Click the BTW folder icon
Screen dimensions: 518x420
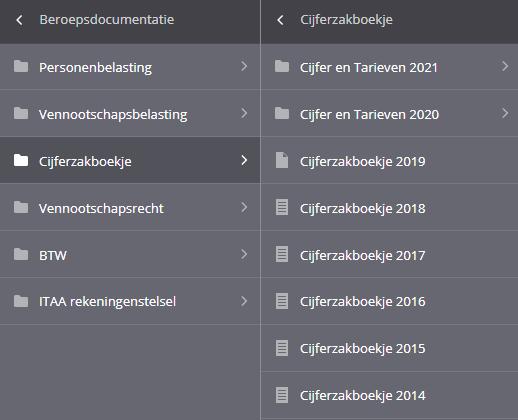click(x=21, y=254)
